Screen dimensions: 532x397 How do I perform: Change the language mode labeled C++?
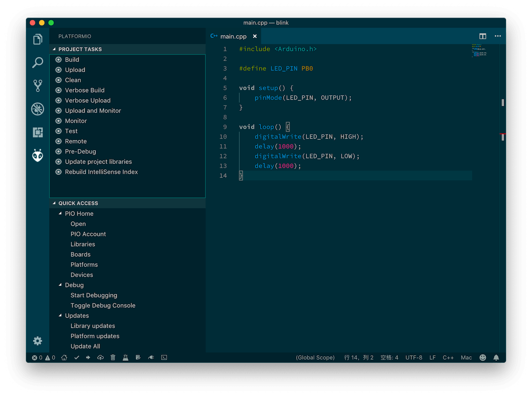pyautogui.click(x=448, y=358)
